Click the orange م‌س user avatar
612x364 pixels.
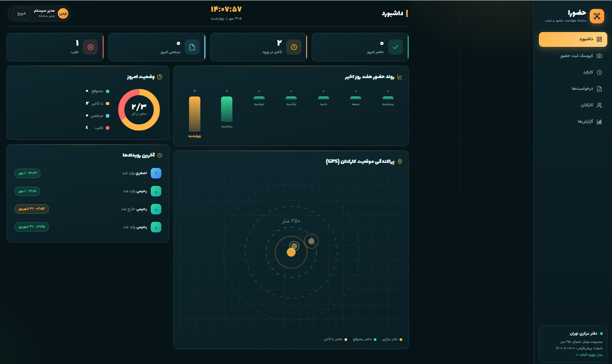tap(63, 14)
